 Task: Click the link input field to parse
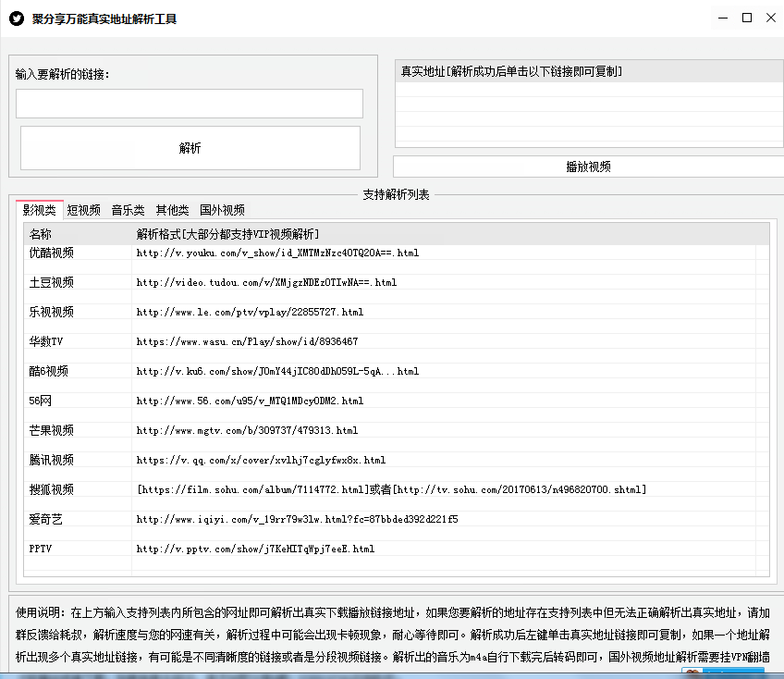click(190, 104)
